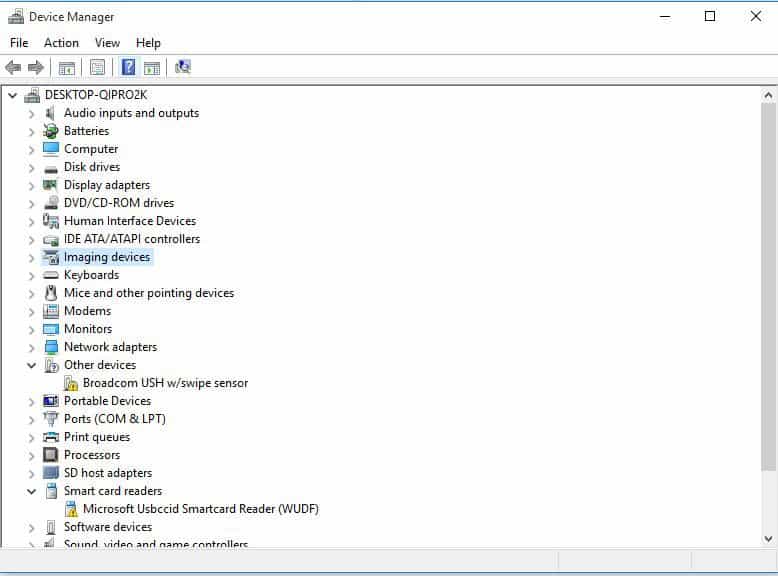Screen dimensions: 778x576
Task: Toggle the action pane toolbar icon
Action: pyautogui.click(x=152, y=67)
